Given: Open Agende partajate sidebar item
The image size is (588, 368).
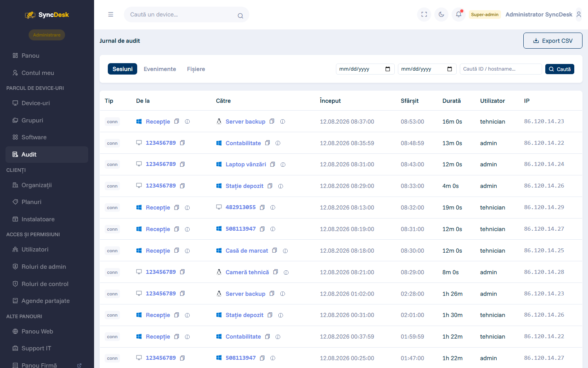Looking at the screenshot, I should click(x=47, y=301).
